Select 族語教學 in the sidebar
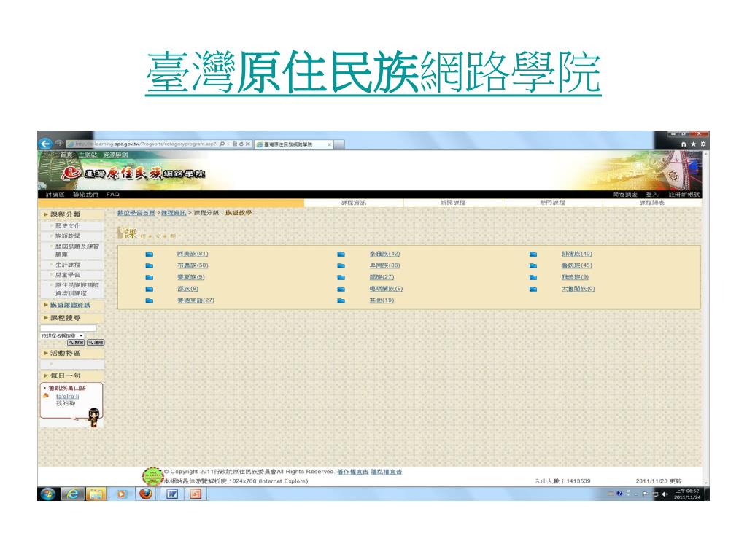This screenshot has height=560, width=747. (68, 236)
